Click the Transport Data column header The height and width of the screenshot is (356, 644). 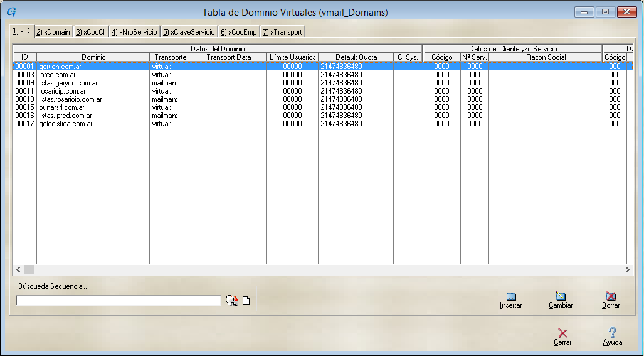229,57
